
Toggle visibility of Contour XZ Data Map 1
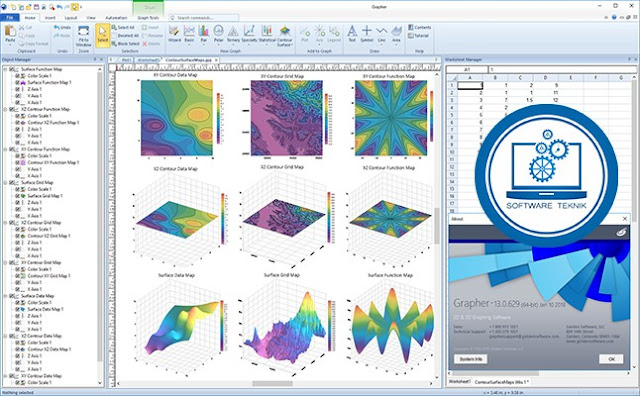click(x=18, y=349)
